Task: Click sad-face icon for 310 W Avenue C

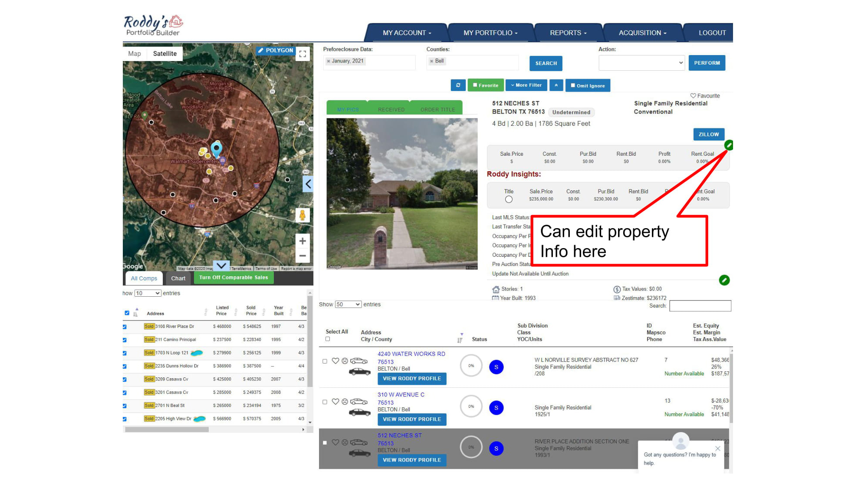Action: [x=345, y=402]
